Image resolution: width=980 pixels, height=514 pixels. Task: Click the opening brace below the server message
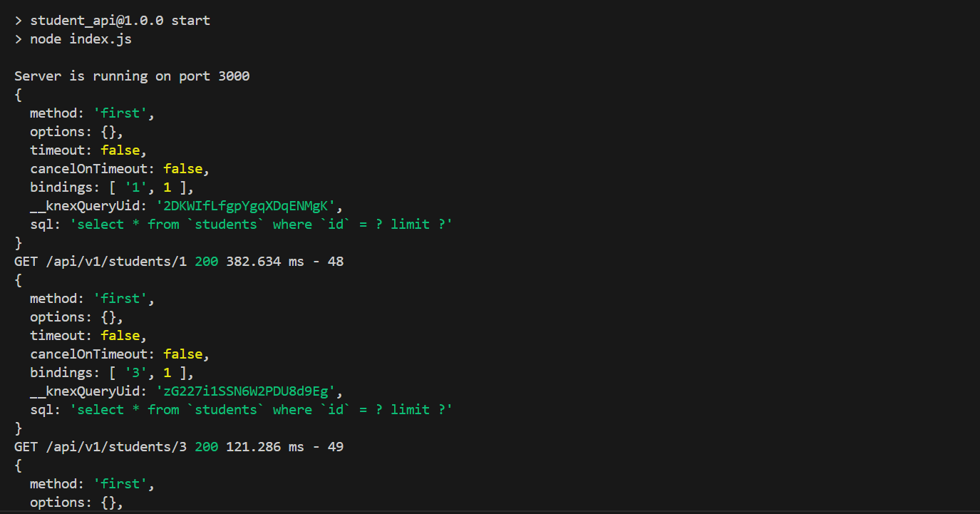point(19,95)
